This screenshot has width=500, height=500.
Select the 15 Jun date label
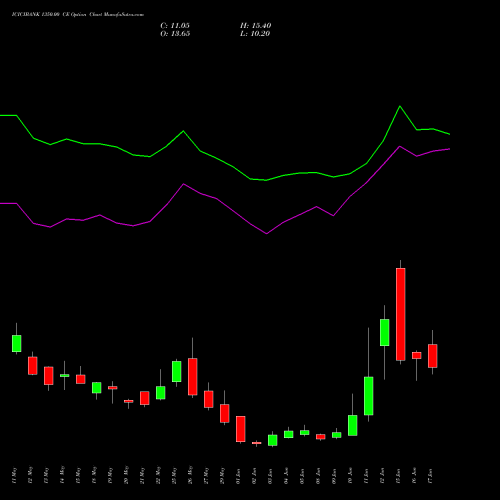[x=399, y=476]
